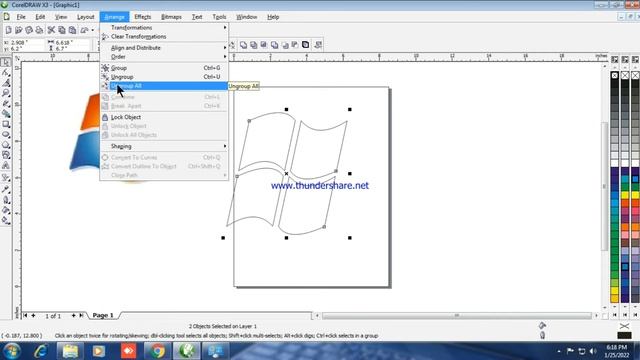Image resolution: width=640 pixels, height=360 pixels.
Task: Choose Clear Transformations from the Arrange menu
Action: coord(164,37)
